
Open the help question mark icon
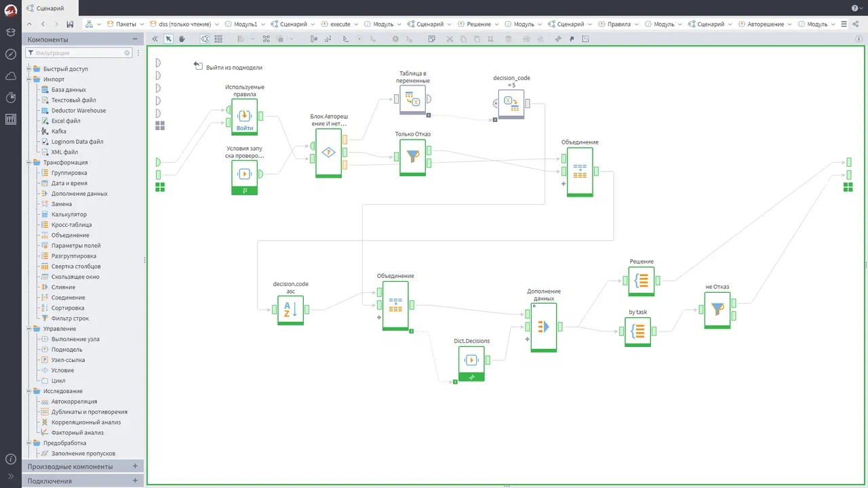click(x=854, y=8)
